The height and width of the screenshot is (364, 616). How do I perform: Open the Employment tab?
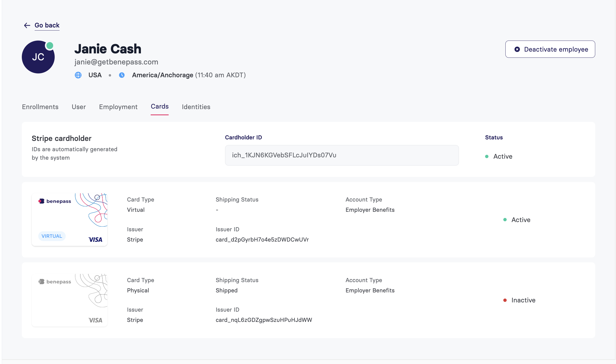[118, 107]
